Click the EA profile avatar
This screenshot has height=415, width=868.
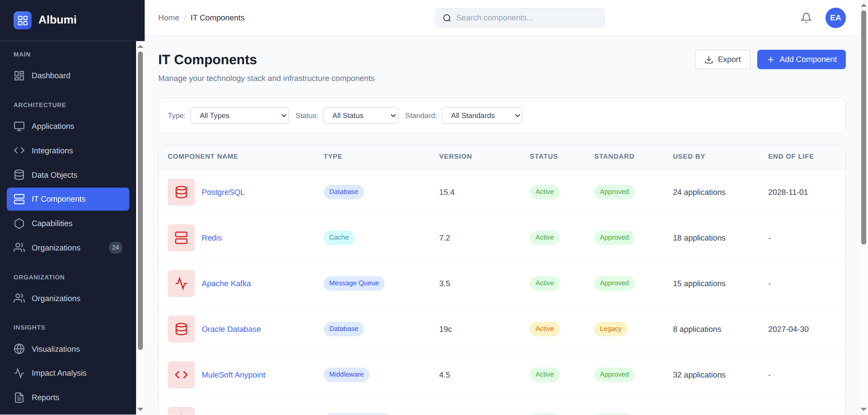pos(835,18)
